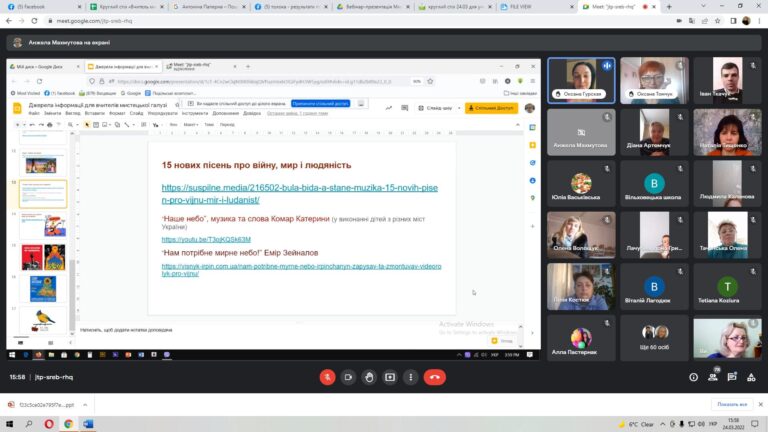Screen dimensions: 768x432
Task: Click Показать все downloads button
Action: tap(732, 405)
